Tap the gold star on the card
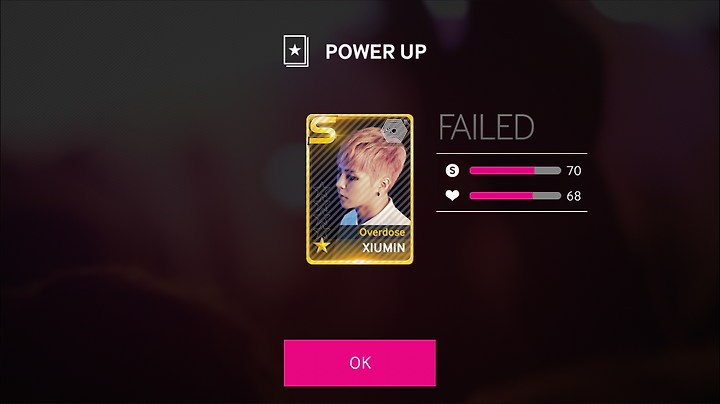Viewport: 720px width, 404px height. (x=322, y=245)
